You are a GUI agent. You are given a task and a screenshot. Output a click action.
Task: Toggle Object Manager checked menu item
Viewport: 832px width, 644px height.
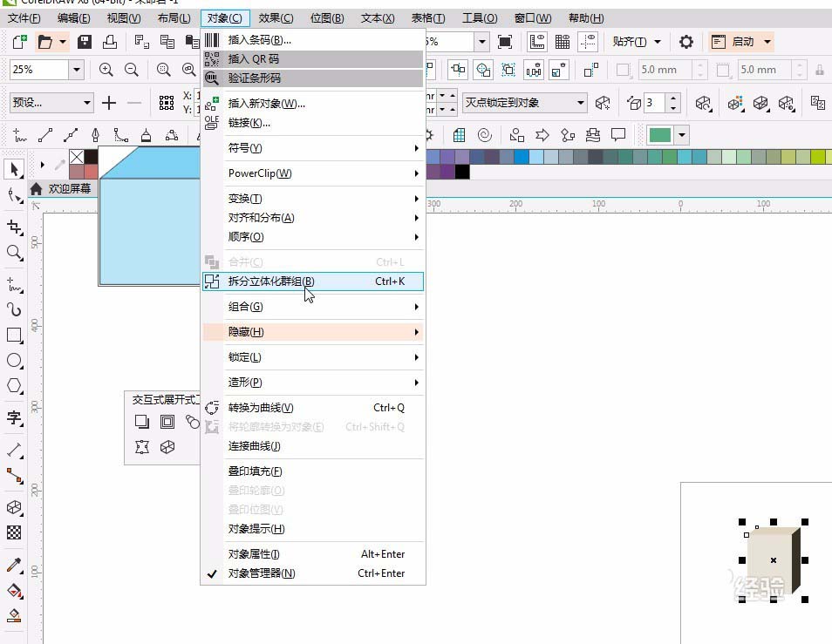[312, 573]
